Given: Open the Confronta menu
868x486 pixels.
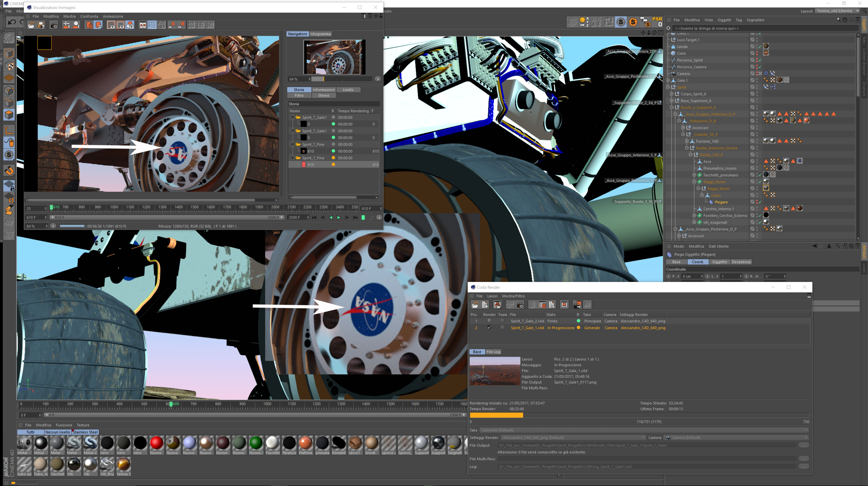Looking at the screenshot, I should tap(89, 16).
